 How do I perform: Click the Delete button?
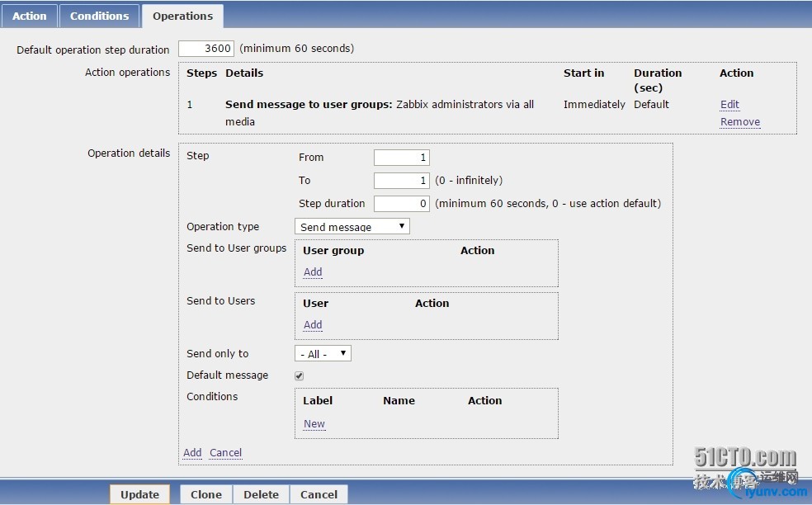click(261, 494)
